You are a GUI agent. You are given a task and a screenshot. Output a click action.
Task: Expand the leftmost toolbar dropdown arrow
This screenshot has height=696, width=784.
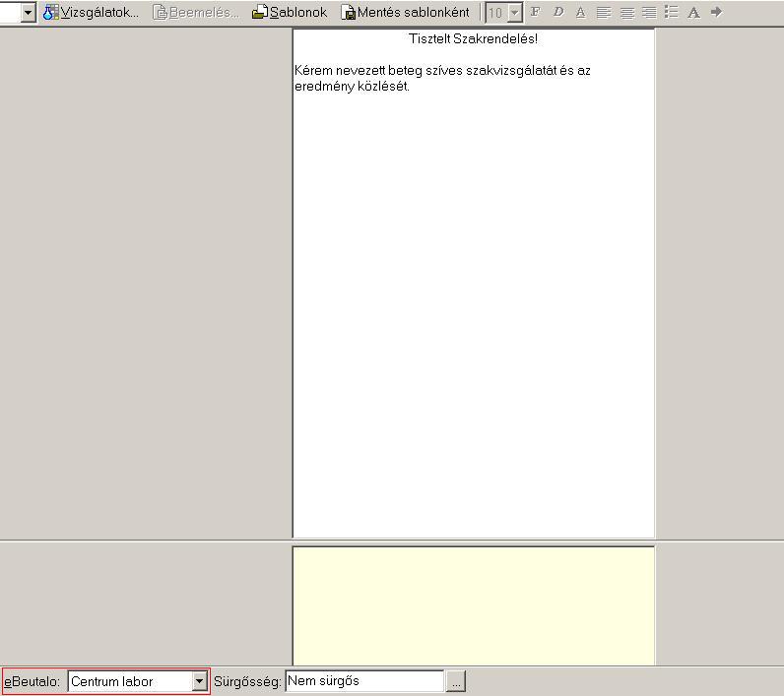pos(29,13)
